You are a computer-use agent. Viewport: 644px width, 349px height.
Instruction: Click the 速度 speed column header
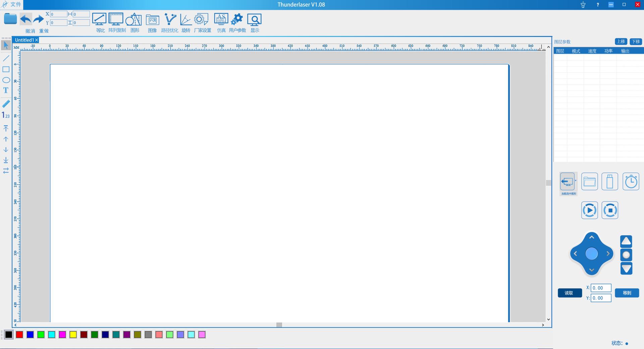click(592, 51)
